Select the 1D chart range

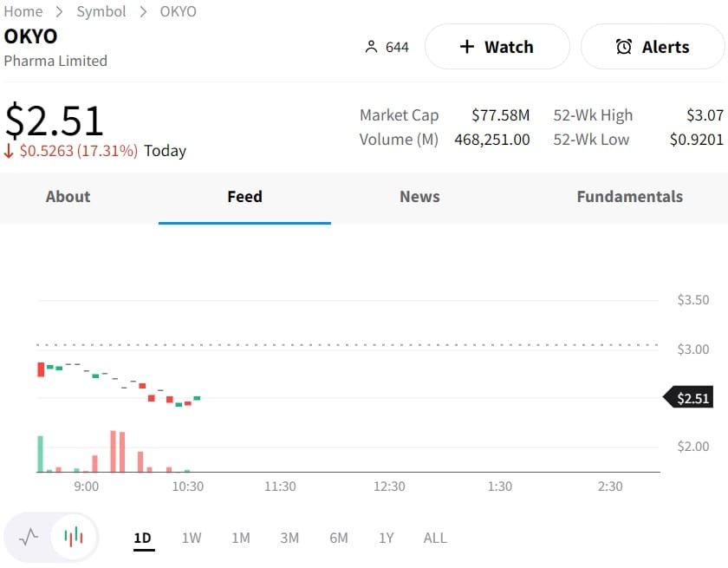(142, 538)
